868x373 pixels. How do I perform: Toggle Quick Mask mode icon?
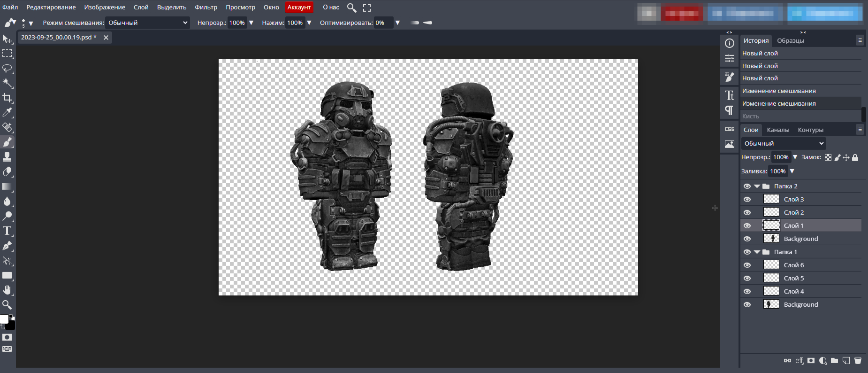tap(7, 337)
